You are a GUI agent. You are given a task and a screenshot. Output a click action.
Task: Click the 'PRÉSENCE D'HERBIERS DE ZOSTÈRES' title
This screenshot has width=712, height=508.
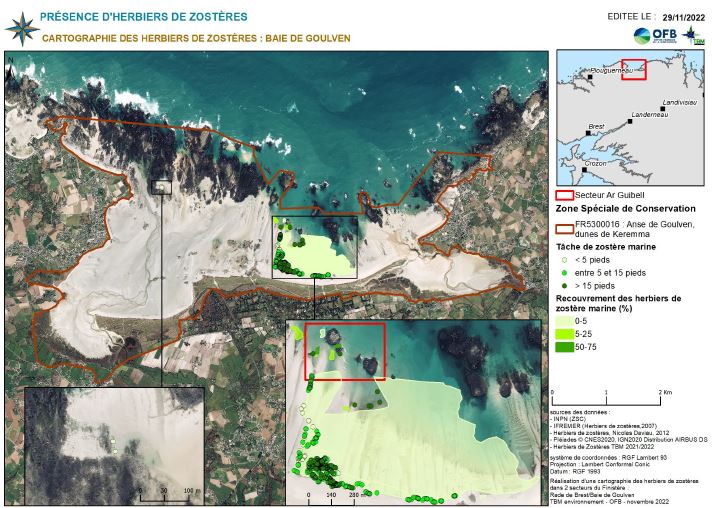[144, 17]
